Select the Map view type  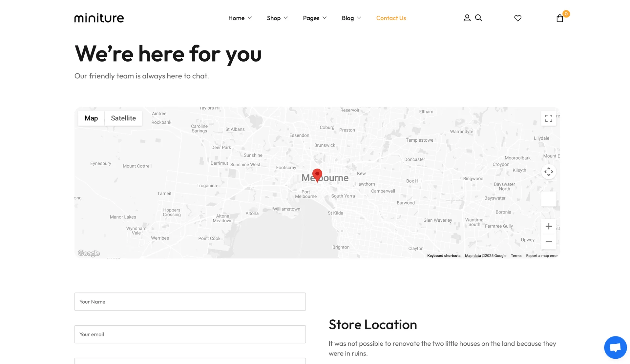point(91,118)
